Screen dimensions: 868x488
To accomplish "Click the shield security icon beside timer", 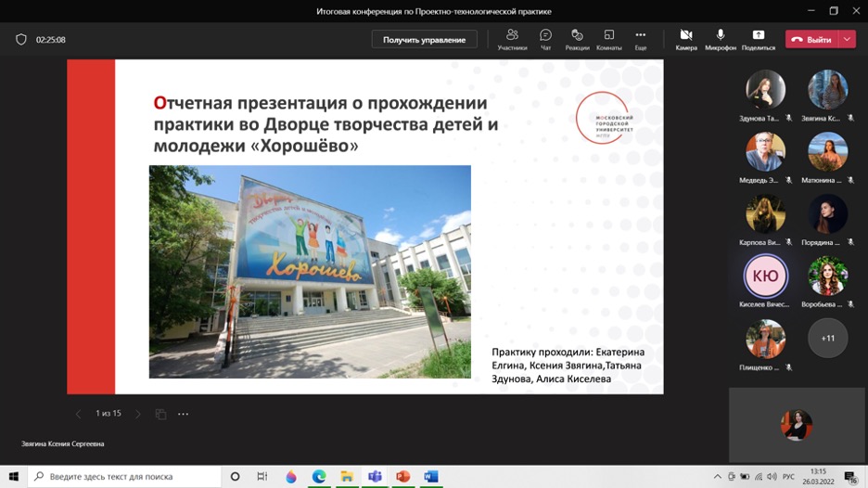I will pos(21,40).
